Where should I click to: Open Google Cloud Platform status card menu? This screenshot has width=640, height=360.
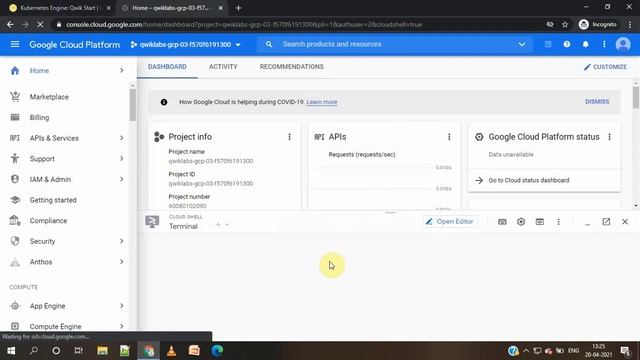coord(609,137)
